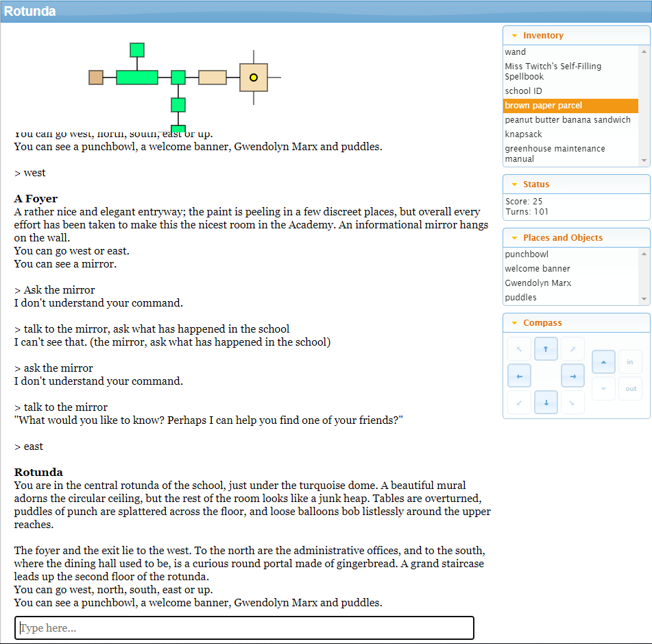The width and height of the screenshot is (652, 644).
Task: Click the brown leftmost room on the map
Action: pos(96,77)
